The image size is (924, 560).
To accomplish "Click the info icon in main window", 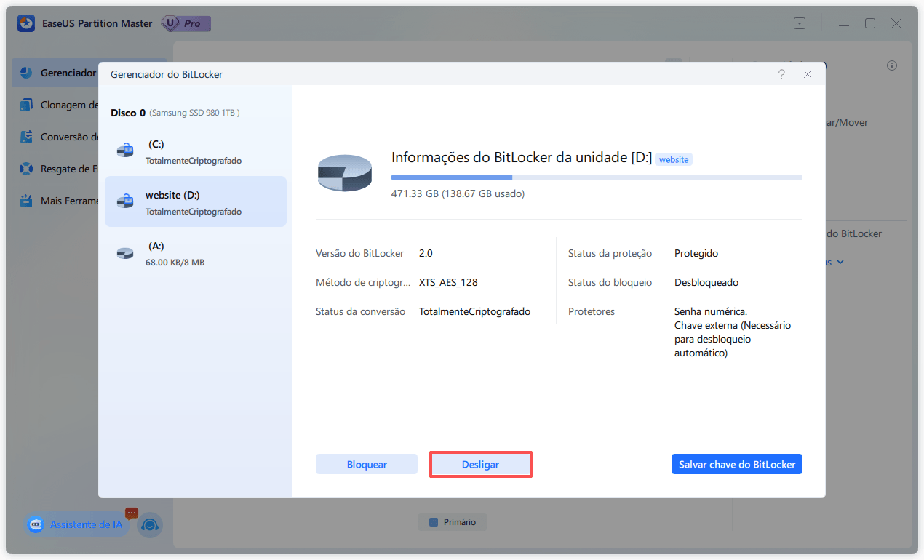I will click(892, 65).
